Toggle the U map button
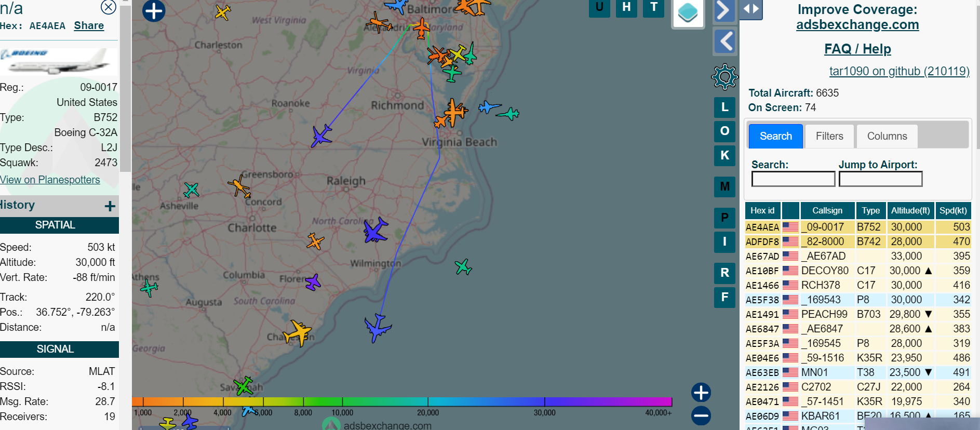This screenshot has width=980, height=430. pos(599,8)
